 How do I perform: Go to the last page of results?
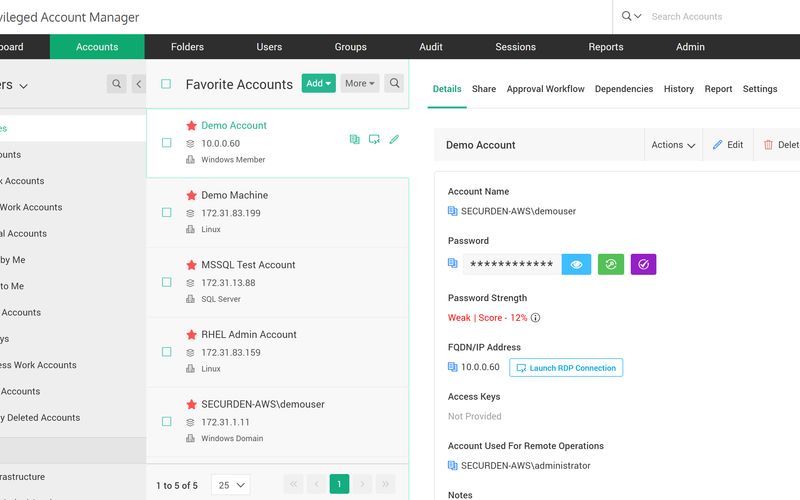(385, 484)
